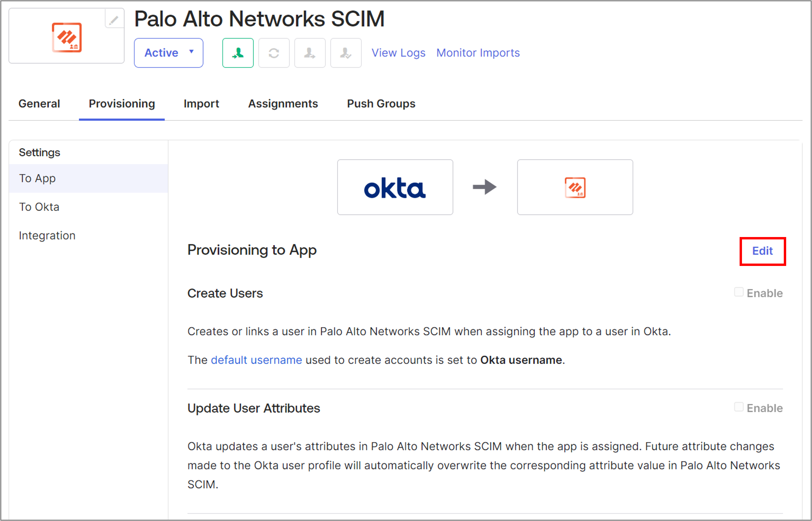Open the Assignments tab
Image resolution: width=812 pixels, height=521 pixels.
click(283, 104)
